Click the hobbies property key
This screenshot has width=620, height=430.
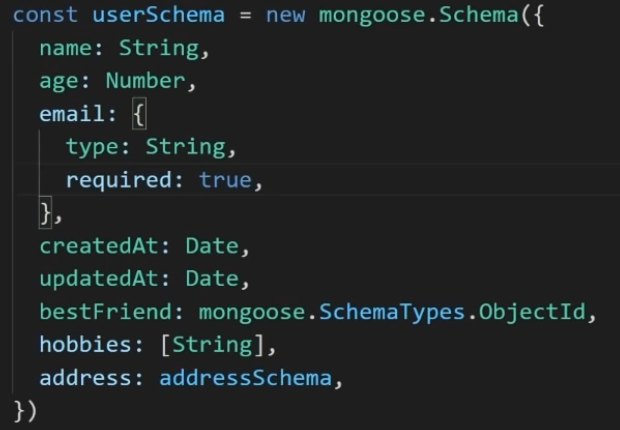point(85,345)
